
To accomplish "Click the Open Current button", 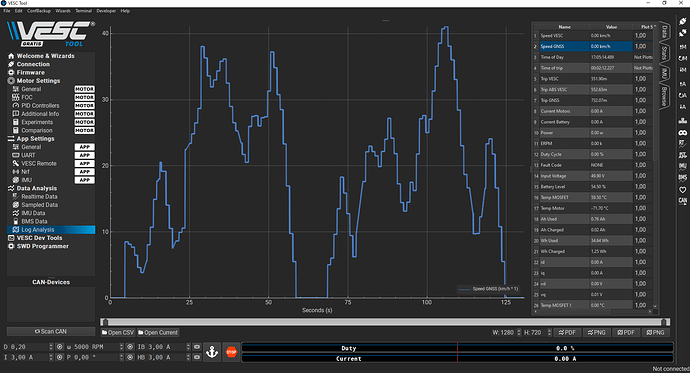I will (x=158, y=333).
